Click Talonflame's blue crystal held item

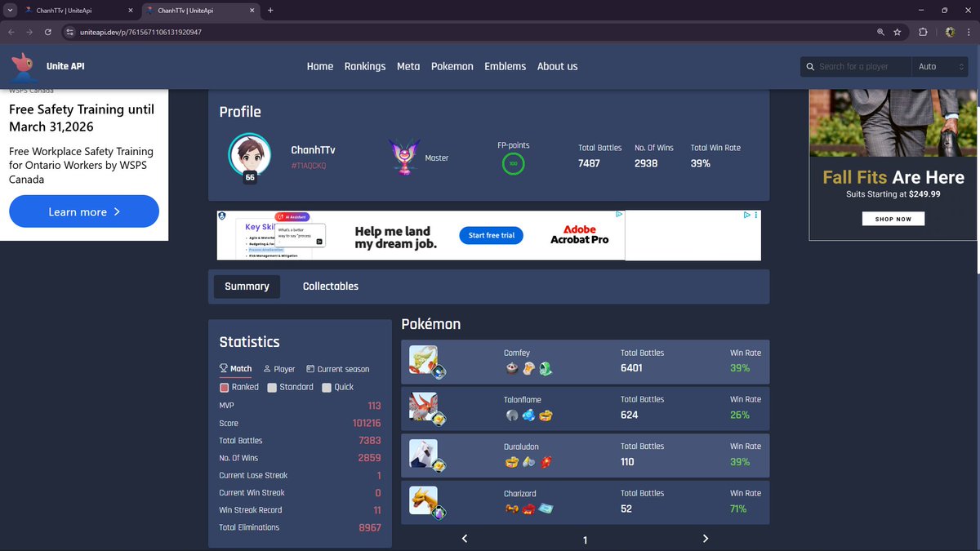tap(529, 415)
